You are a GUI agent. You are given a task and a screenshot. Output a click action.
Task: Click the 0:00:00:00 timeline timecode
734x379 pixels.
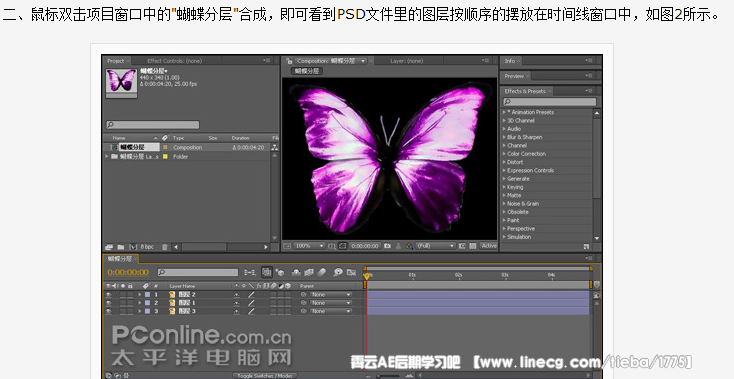coord(128,272)
